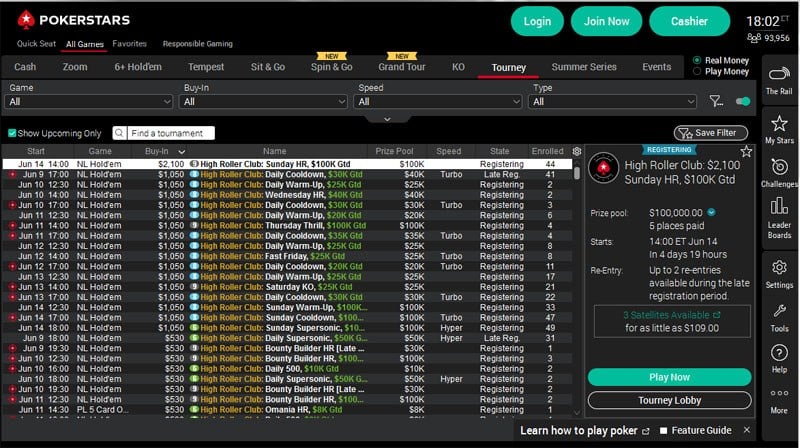Open the Type filter dropdown
The image size is (800, 448).
pyautogui.click(x=612, y=102)
